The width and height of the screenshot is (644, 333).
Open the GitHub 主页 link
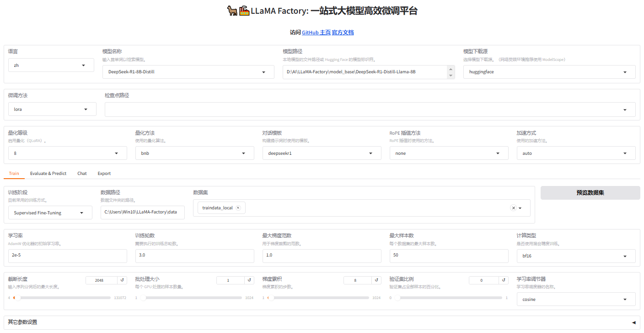tap(316, 33)
